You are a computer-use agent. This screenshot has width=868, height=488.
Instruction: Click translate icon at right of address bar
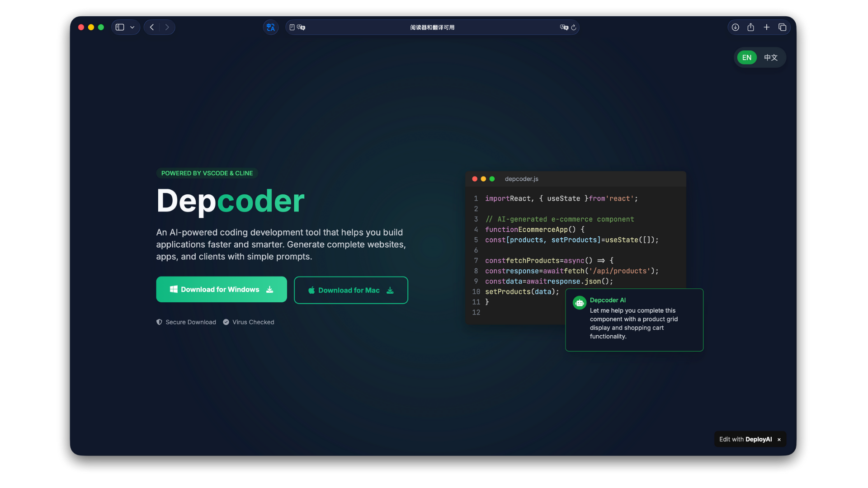point(564,27)
